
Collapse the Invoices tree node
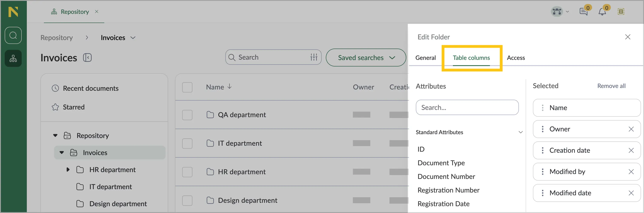[x=62, y=153]
